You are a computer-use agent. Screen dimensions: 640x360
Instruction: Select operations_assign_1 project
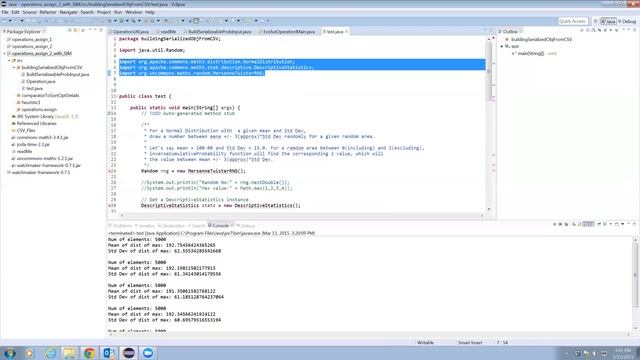tap(31, 40)
